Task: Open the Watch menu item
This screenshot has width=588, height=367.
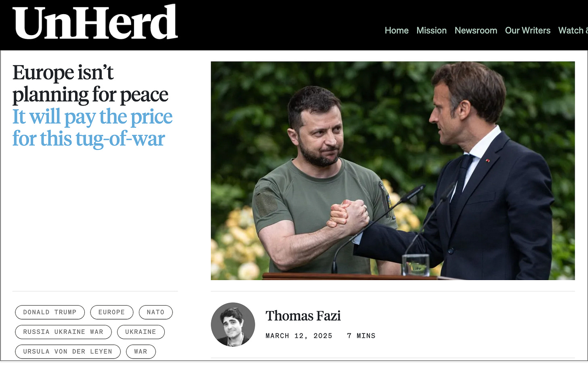Action: tap(573, 30)
